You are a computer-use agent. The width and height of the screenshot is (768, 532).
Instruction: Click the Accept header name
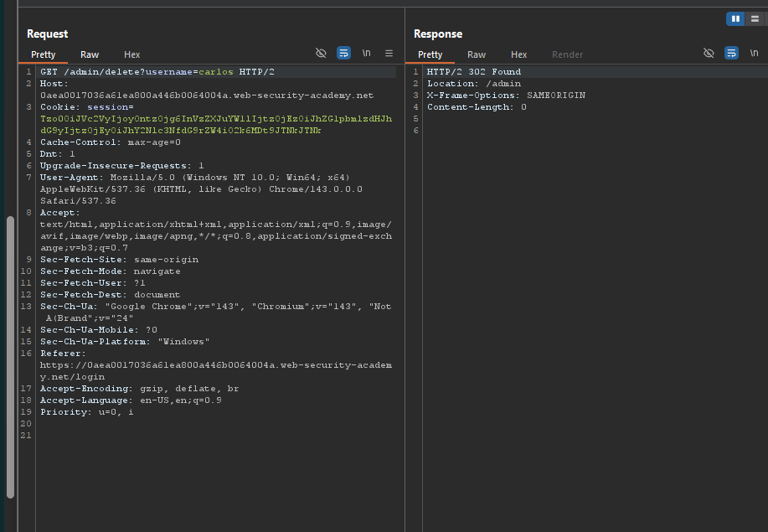59,213
